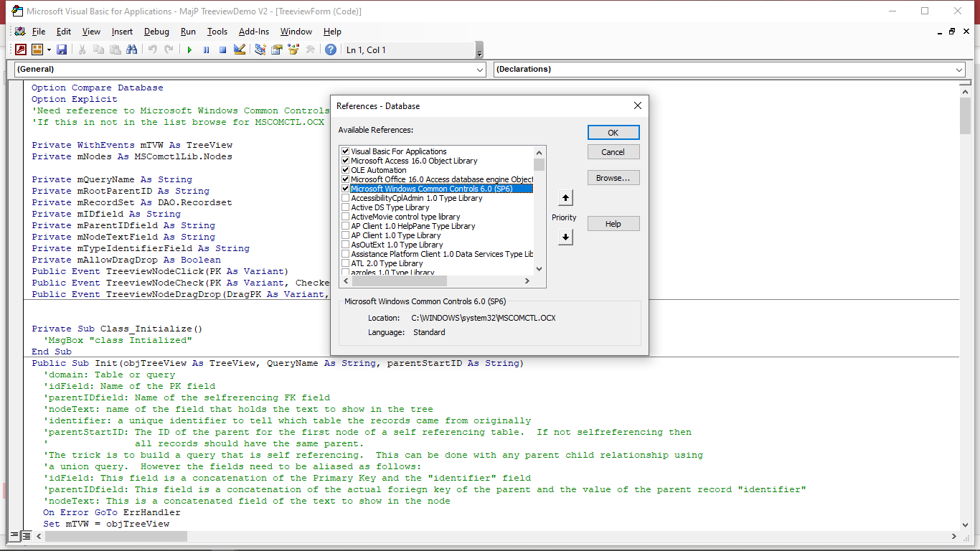Screen dimensions: 980x551
Task: Uncheck OLE Automation reference
Action: 346,170
